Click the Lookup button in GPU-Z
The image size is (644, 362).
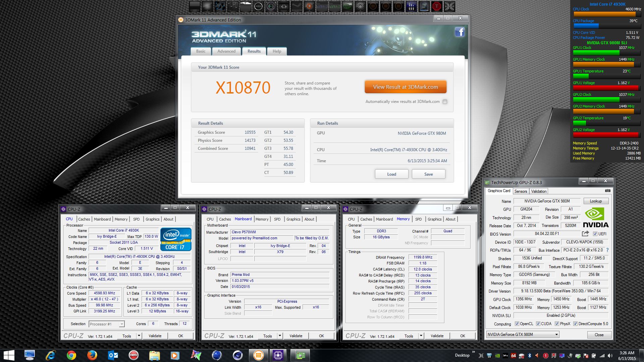click(596, 201)
